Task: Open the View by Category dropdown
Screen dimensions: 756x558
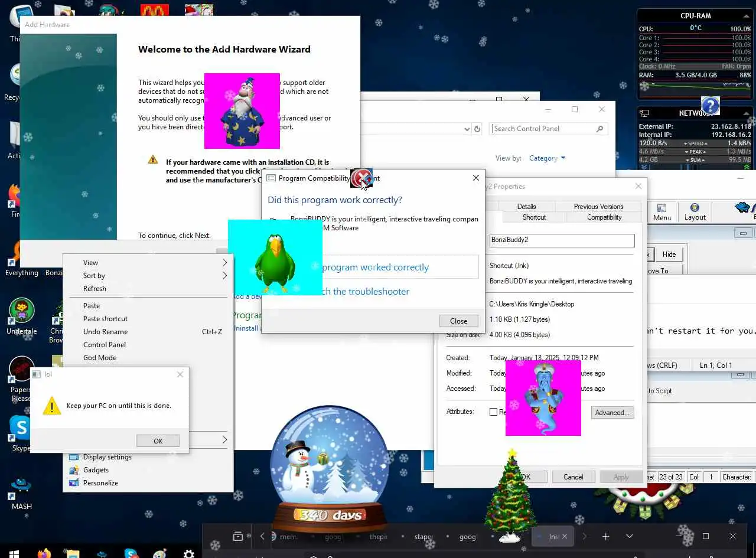Action: (547, 158)
